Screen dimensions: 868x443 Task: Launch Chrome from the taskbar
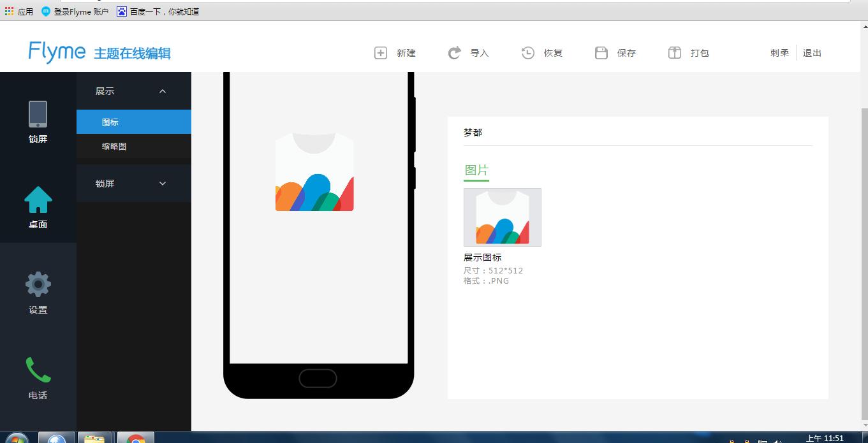coord(135,438)
